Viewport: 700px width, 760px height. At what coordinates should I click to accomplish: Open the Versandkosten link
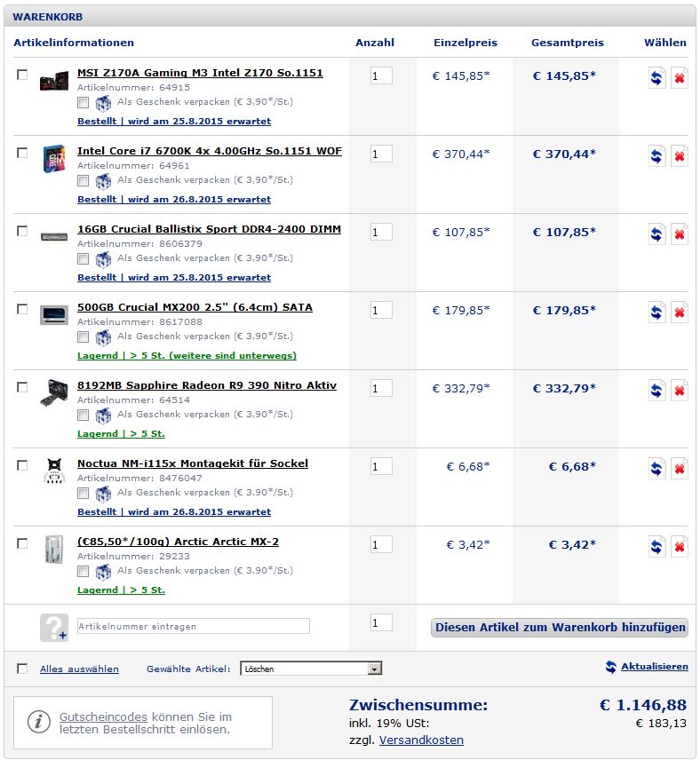coord(421,740)
